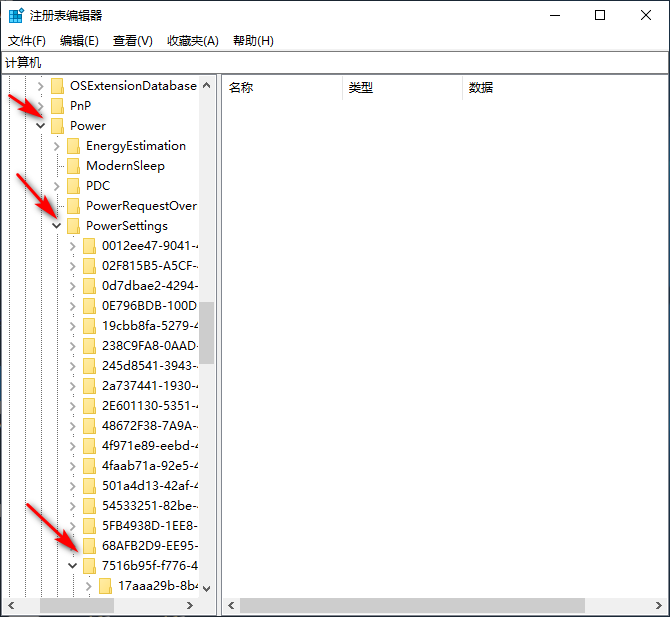Click folder icon for 17aaa29b-8b4 subkey
This screenshot has height=617, width=670.
coord(105,585)
